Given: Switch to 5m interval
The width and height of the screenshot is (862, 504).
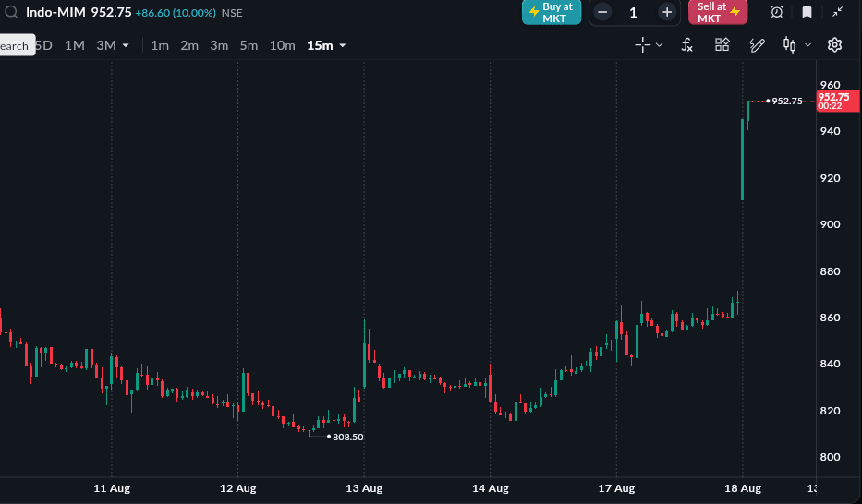Looking at the screenshot, I should pyautogui.click(x=249, y=45).
